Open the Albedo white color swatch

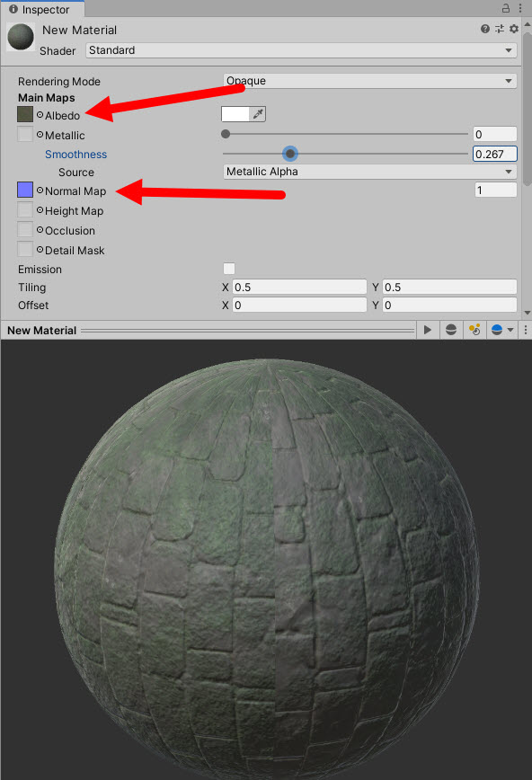(235, 114)
